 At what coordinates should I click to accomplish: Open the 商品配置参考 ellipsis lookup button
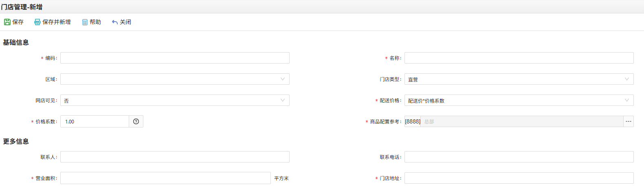click(629, 121)
